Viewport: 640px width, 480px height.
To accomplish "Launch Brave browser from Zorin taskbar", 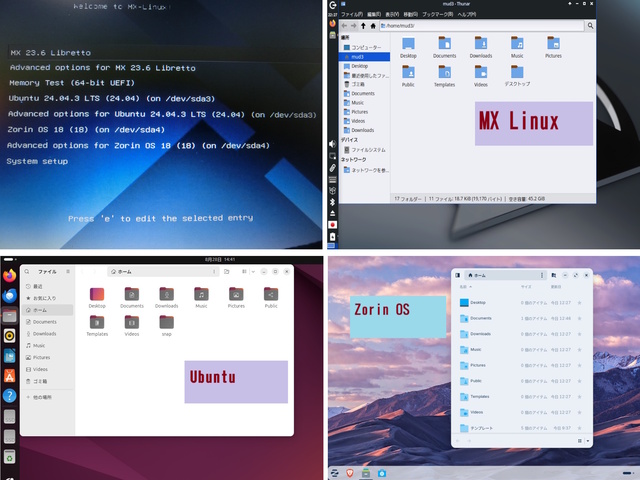I will pyautogui.click(x=350, y=473).
